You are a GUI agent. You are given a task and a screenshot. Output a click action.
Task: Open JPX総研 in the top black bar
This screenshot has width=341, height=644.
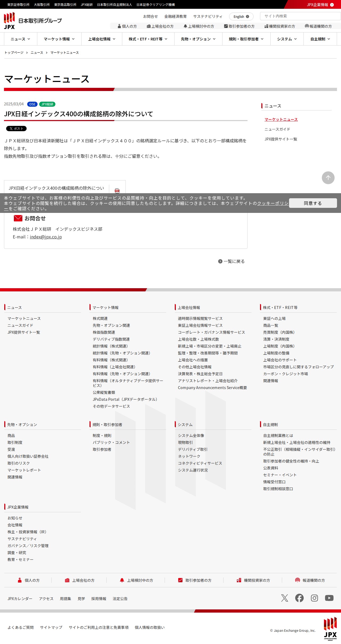[x=87, y=5]
